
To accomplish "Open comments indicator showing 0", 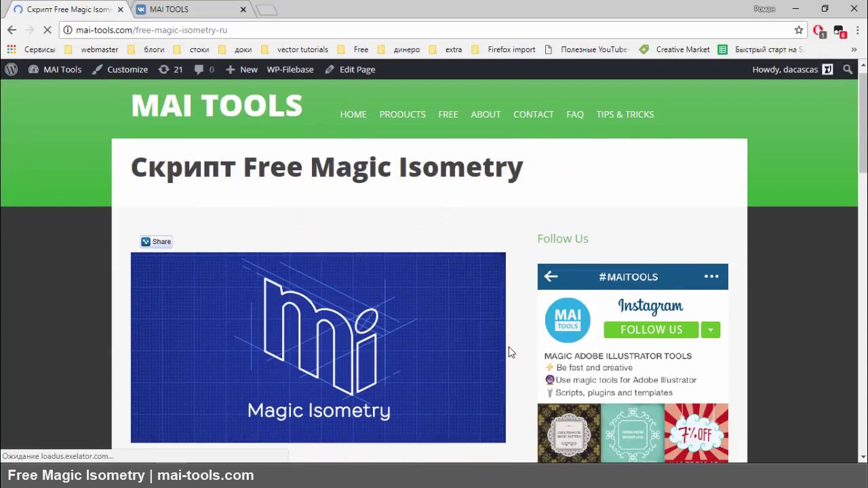I will (204, 69).
